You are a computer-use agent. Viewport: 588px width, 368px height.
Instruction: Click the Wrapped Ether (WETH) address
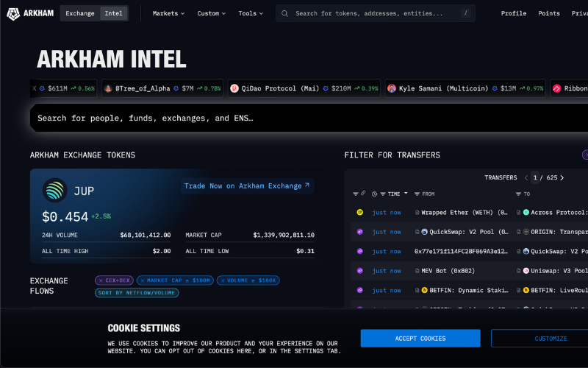coord(465,213)
